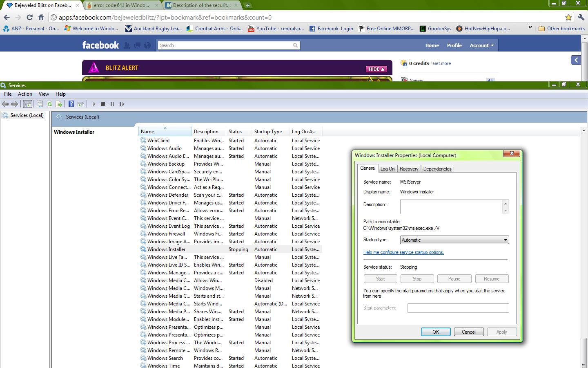
Task: Click the service startup options help link
Action: pyautogui.click(x=403, y=252)
